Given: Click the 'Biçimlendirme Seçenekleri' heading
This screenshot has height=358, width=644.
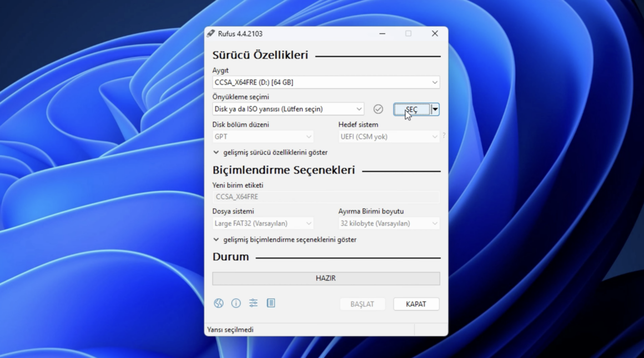Looking at the screenshot, I should 283,170.
